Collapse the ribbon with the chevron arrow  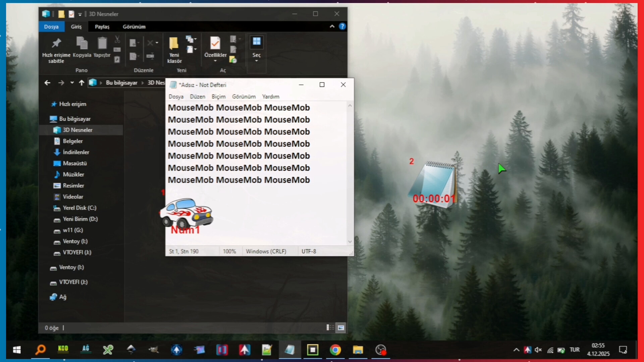[x=332, y=26]
